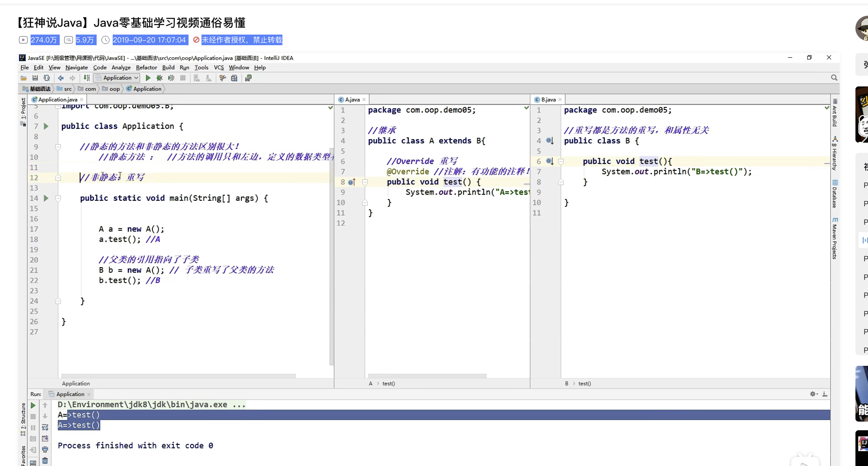Open the Application run configuration dropdown
The image size is (868, 466).
pos(117,78)
